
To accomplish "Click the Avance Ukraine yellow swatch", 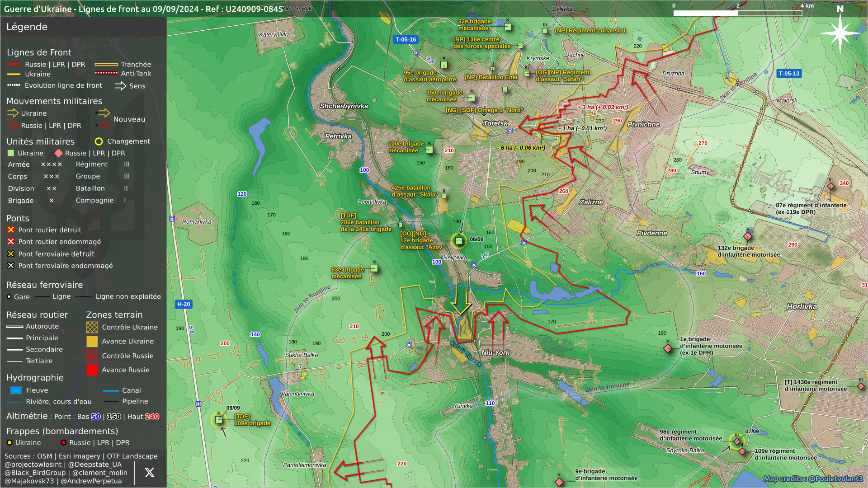I will (x=92, y=342).
